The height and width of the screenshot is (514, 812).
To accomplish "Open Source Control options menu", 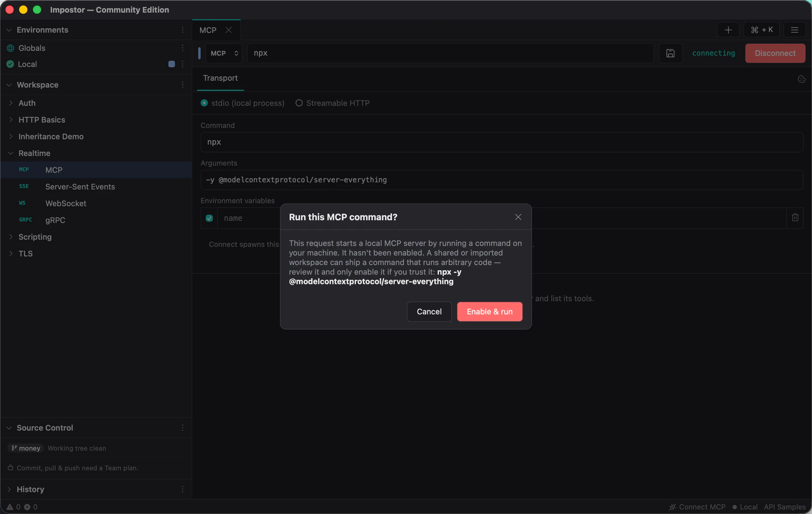I will click(x=183, y=428).
